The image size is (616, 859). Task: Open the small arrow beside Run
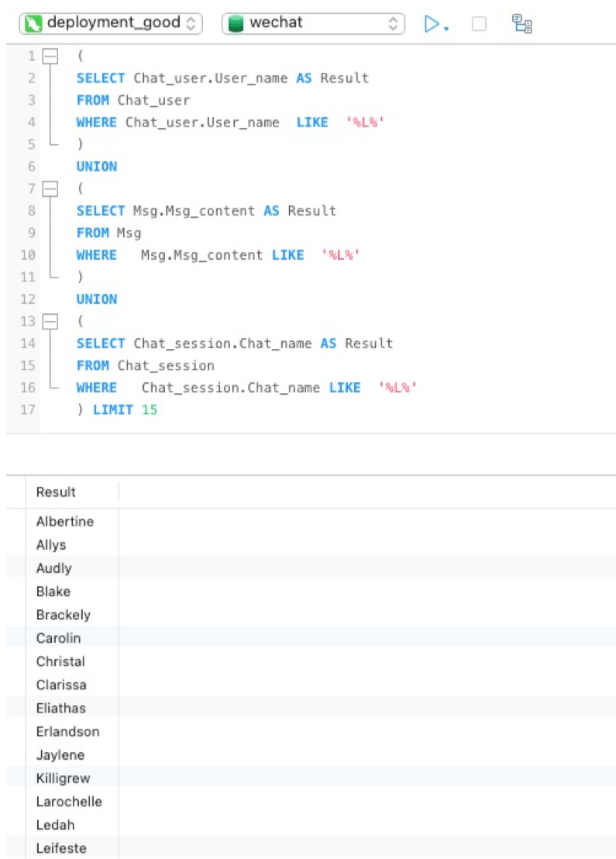(x=447, y=28)
